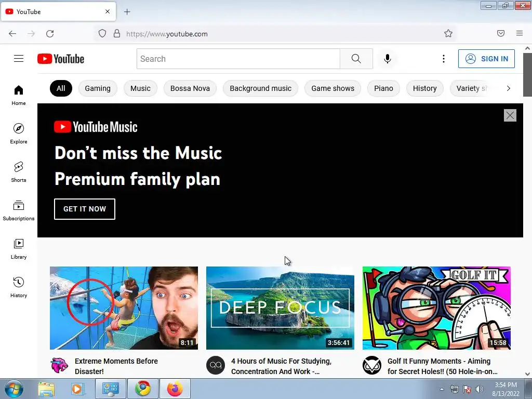Select the Game shows chip
Viewport: 532px width, 399px height.
click(333, 88)
